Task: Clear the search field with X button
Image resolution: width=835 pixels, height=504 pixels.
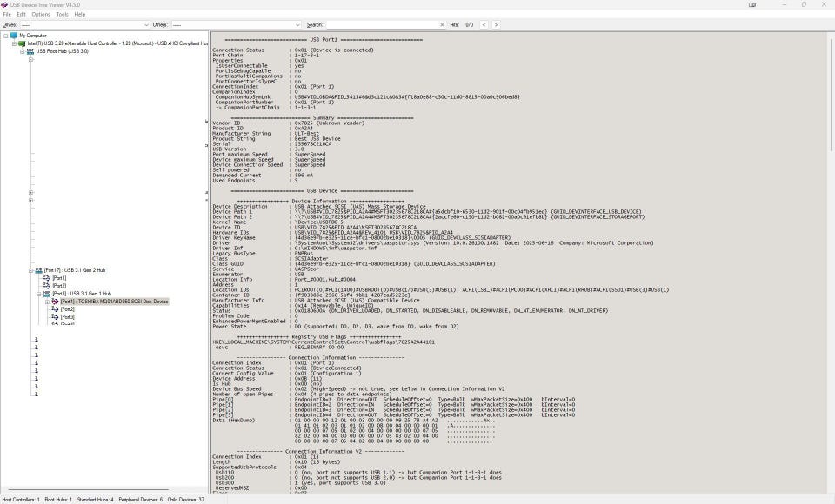Action: pyautogui.click(x=442, y=25)
